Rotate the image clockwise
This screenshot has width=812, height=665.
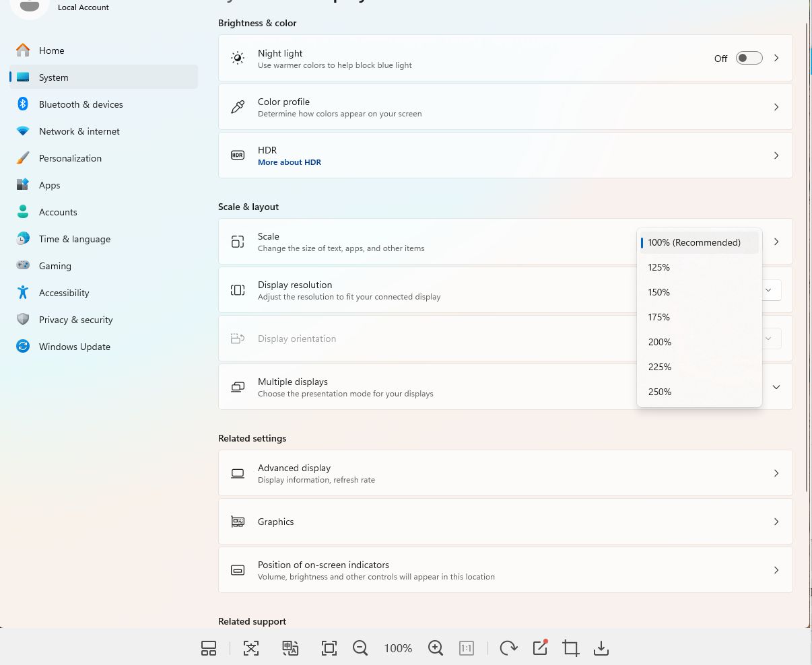[x=508, y=648]
